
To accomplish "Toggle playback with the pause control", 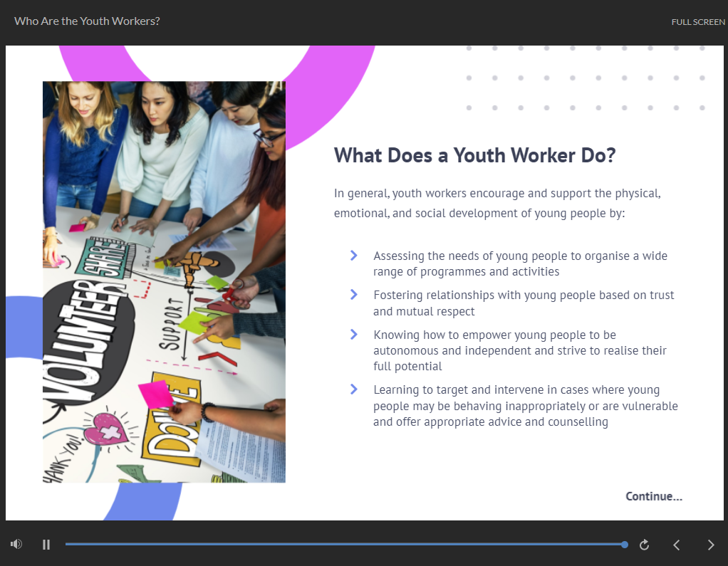I will point(46,544).
